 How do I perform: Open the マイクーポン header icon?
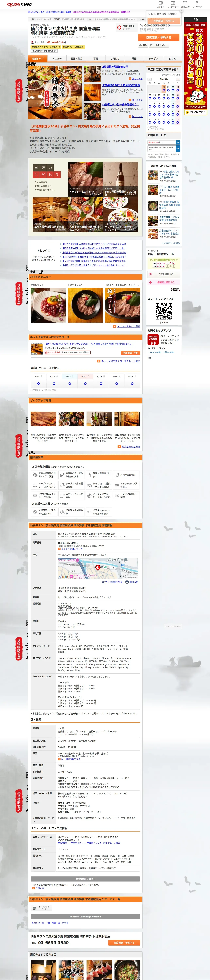coord(173,4)
